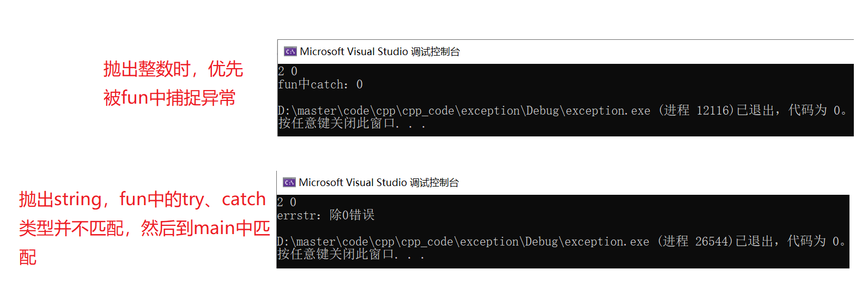Click the exit code text '代码为 0' after 26544
This screenshot has height=299, width=868.
(x=813, y=241)
